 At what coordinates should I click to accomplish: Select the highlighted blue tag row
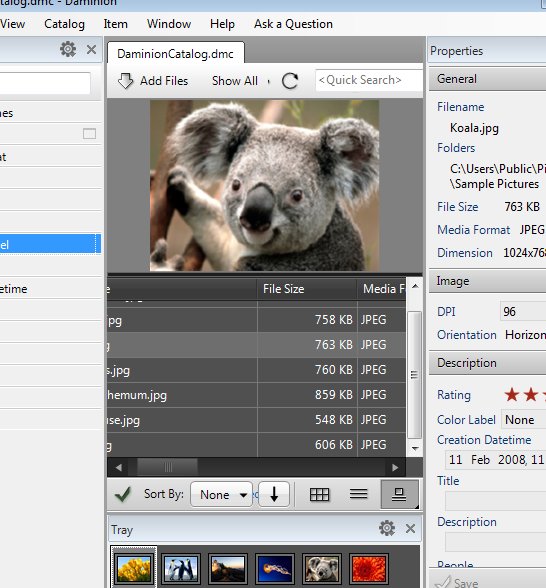pyautogui.click(x=50, y=244)
